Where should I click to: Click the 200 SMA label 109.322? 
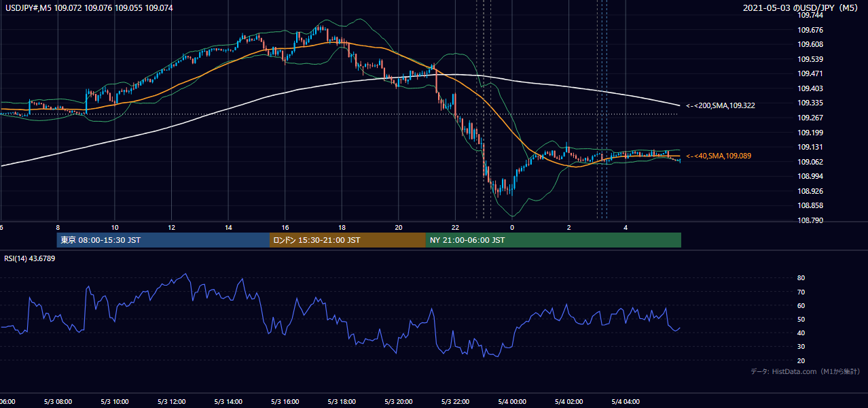[x=721, y=106]
